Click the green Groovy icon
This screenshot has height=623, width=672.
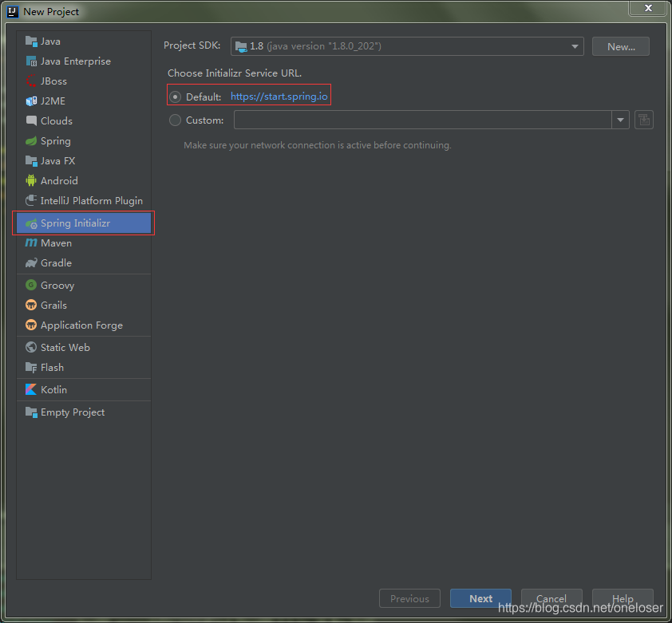[x=31, y=285]
